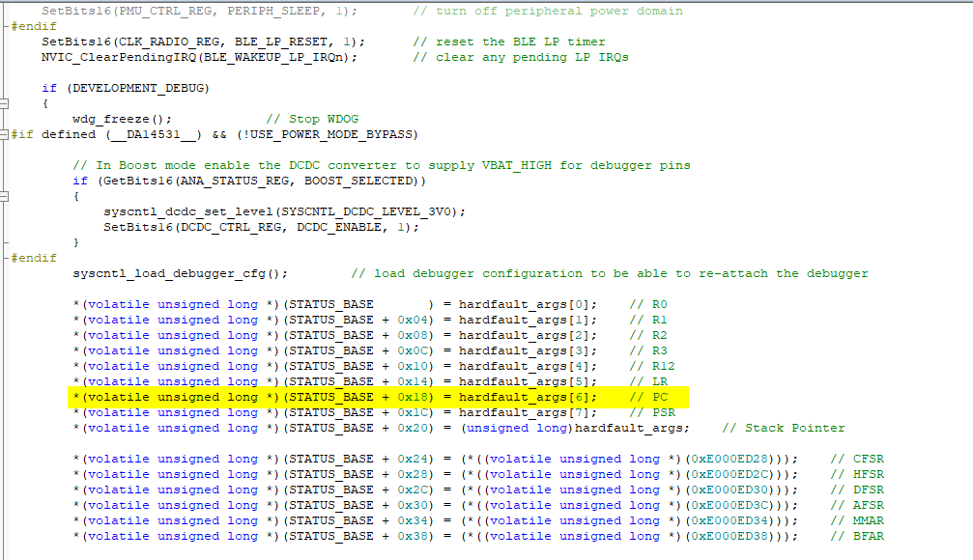973x560 pixels.
Task: Click the SYSCNTL_DCDC_LEVEL_3V0 constant
Action: pyautogui.click(x=366, y=211)
